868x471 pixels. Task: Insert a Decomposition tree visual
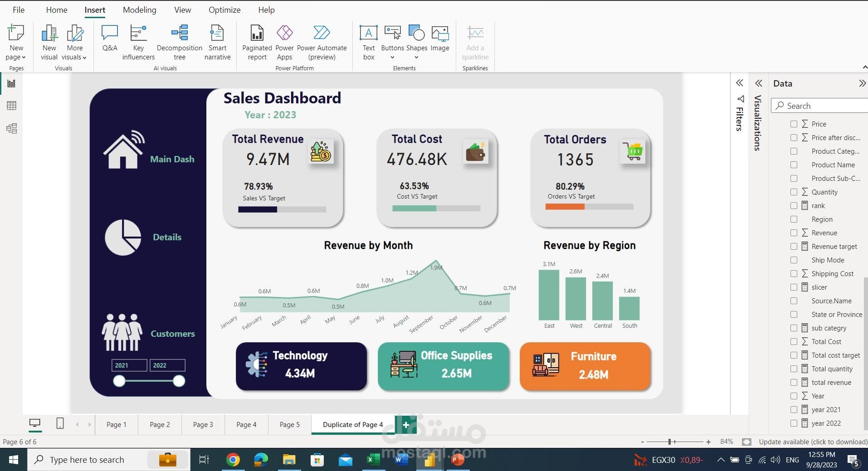click(180, 43)
